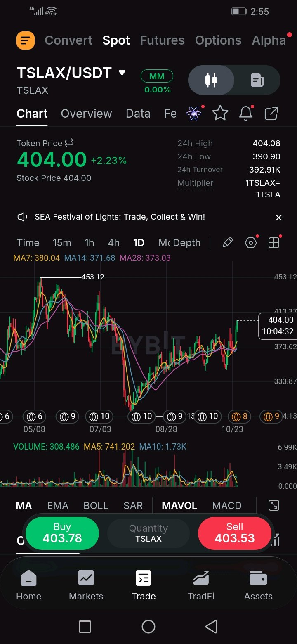297x644 pixels.
Task: Open chart settings hexagon icon
Action: 251,243
